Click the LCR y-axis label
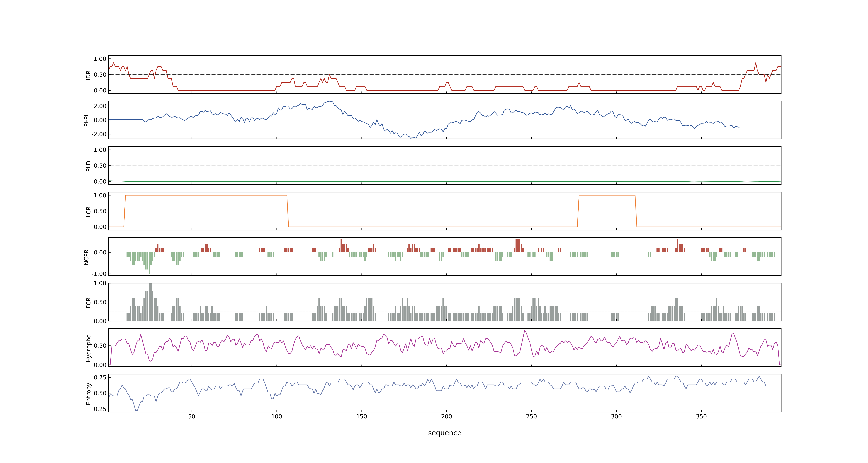 88,212
